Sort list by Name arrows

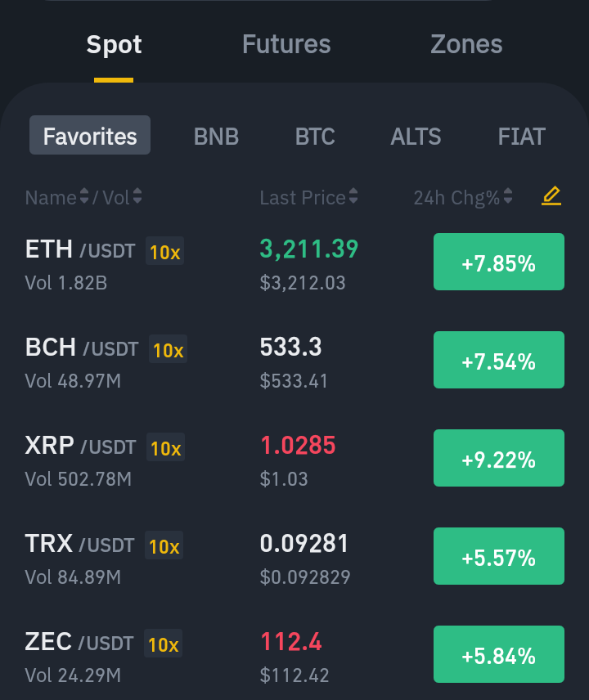(x=84, y=196)
